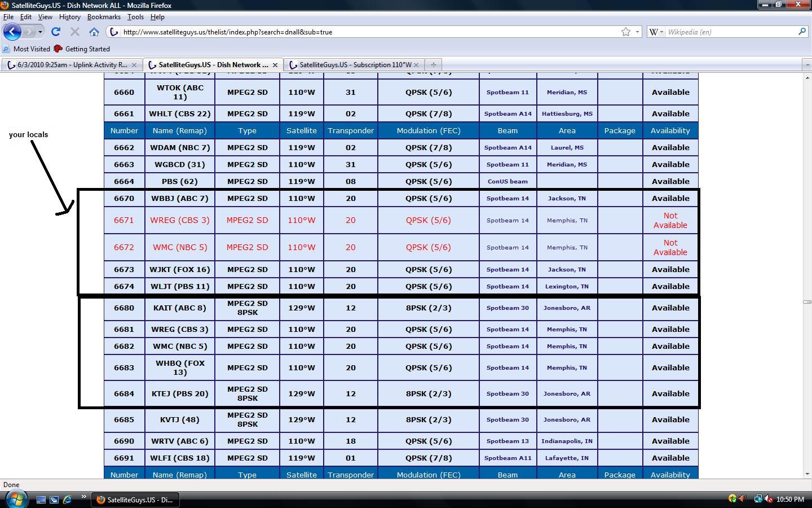Close the Dish Network tab
812x508 pixels.
(x=275, y=65)
